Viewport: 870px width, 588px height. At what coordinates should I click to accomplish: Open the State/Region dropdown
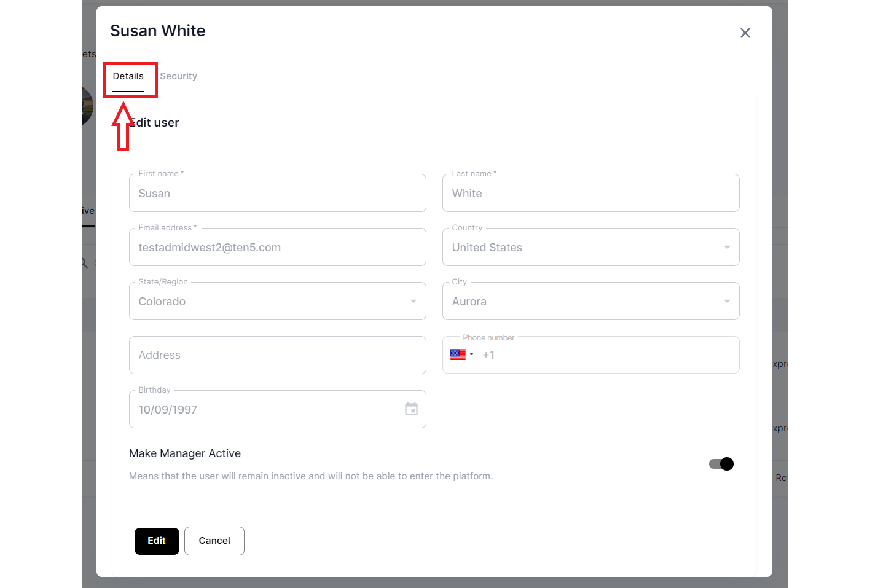pyautogui.click(x=413, y=302)
